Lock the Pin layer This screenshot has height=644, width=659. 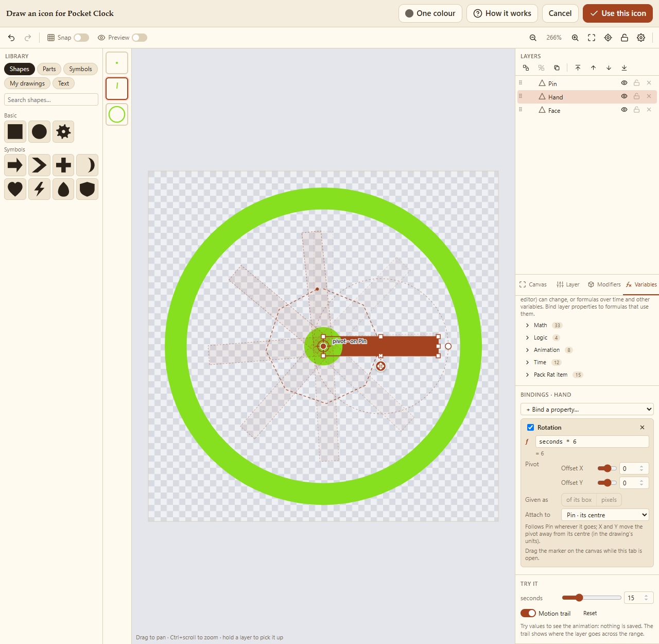pyautogui.click(x=636, y=83)
